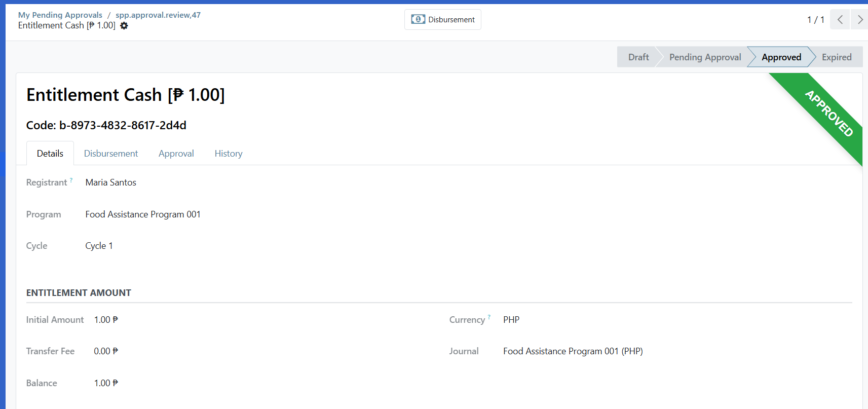Click the Disbursement smart button money icon
Viewport: 868px width, 409px height.
tap(418, 19)
